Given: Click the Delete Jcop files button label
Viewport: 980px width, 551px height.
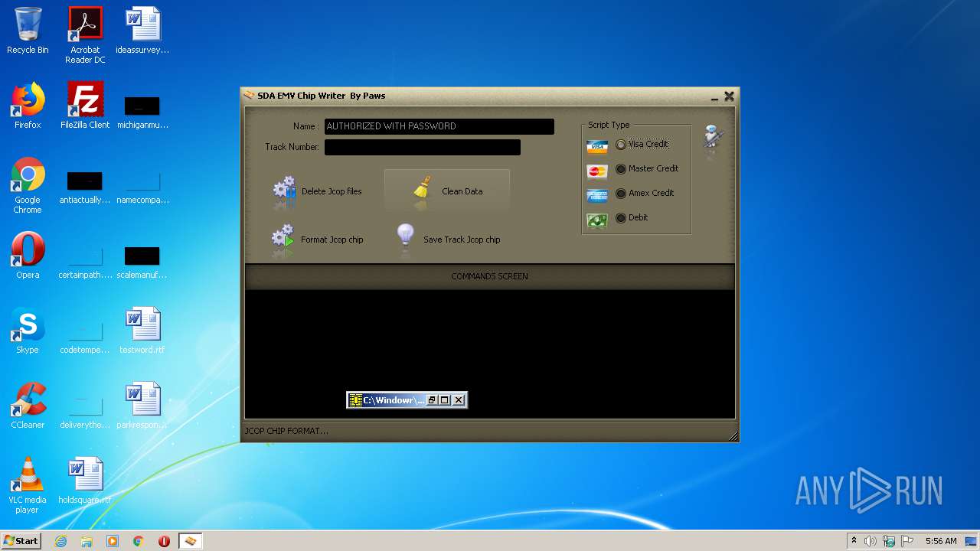Looking at the screenshot, I should pyautogui.click(x=332, y=191).
